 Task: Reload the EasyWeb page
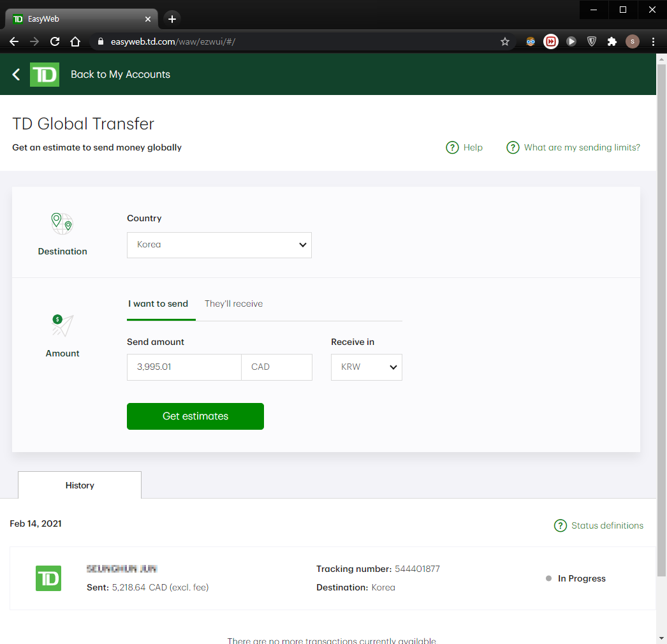tap(55, 41)
